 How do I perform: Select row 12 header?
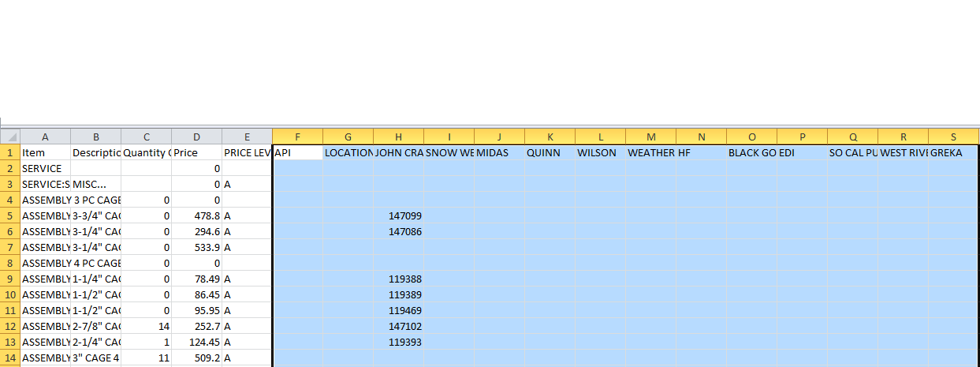coord(10,326)
